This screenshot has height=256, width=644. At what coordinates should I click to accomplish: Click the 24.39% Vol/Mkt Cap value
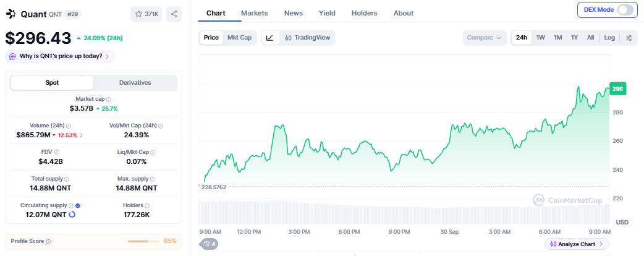(137, 135)
